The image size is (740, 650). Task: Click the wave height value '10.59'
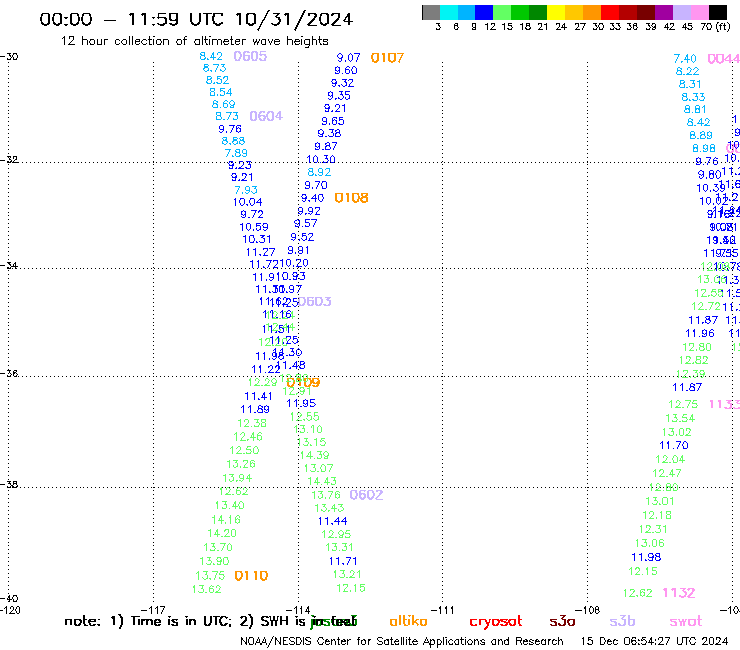click(x=254, y=227)
